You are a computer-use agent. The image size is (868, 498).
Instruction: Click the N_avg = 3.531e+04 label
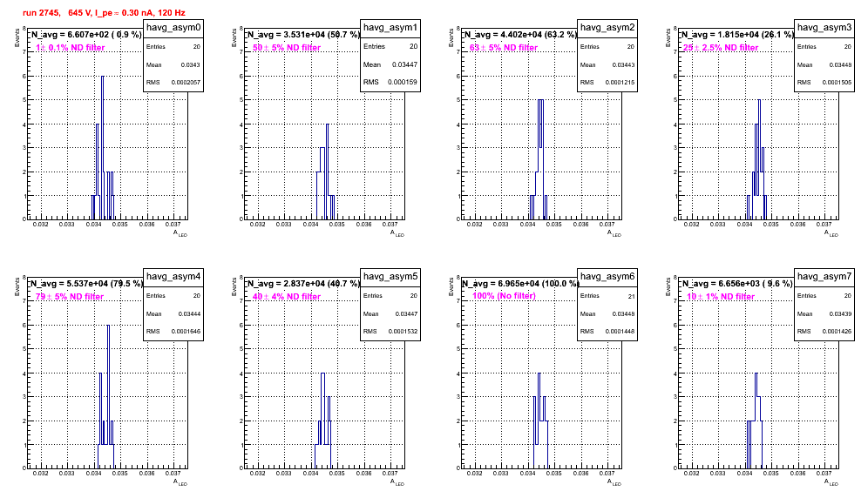pyautogui.click(x=303, y=34)
